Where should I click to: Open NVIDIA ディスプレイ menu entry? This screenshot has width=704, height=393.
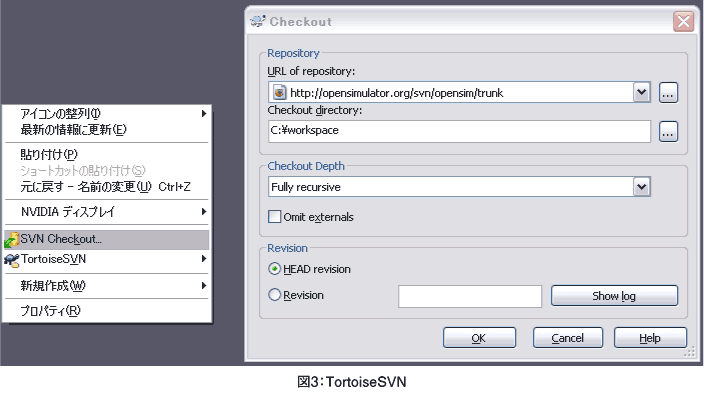tap(107, 212)
